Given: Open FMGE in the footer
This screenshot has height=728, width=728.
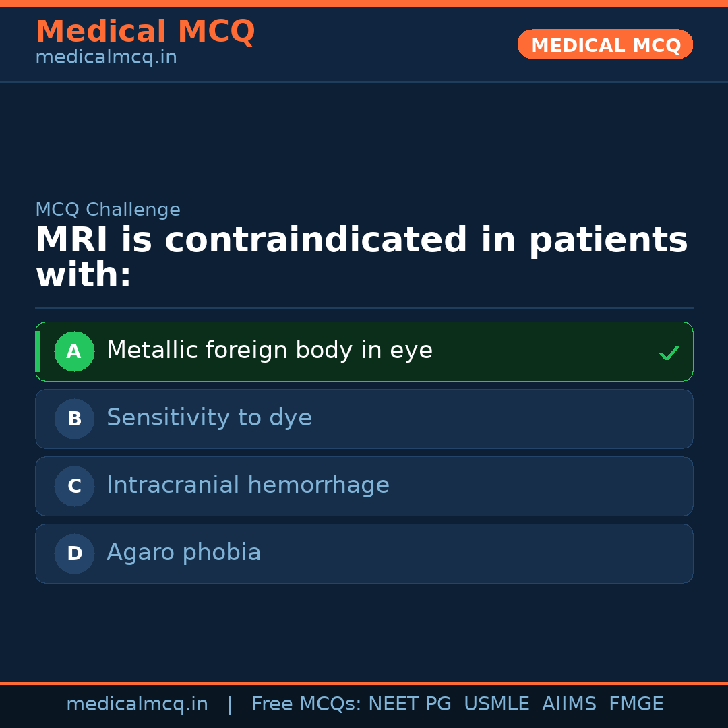Looking at the screenshot, I should pos(636,704).
